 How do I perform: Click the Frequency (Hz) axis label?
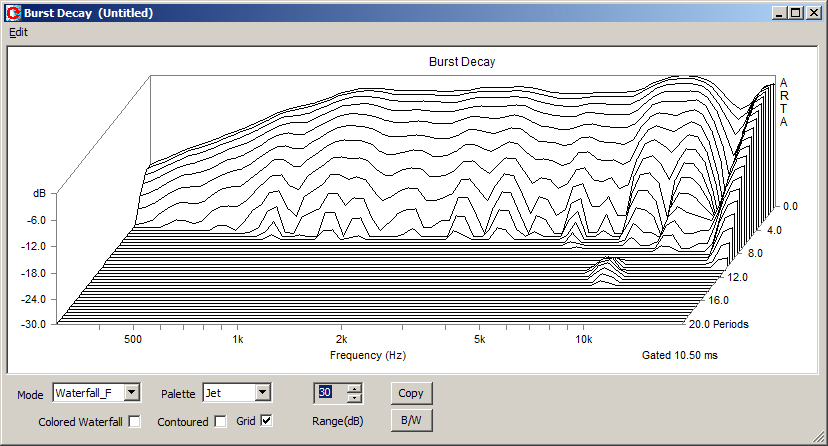point(367,355)
